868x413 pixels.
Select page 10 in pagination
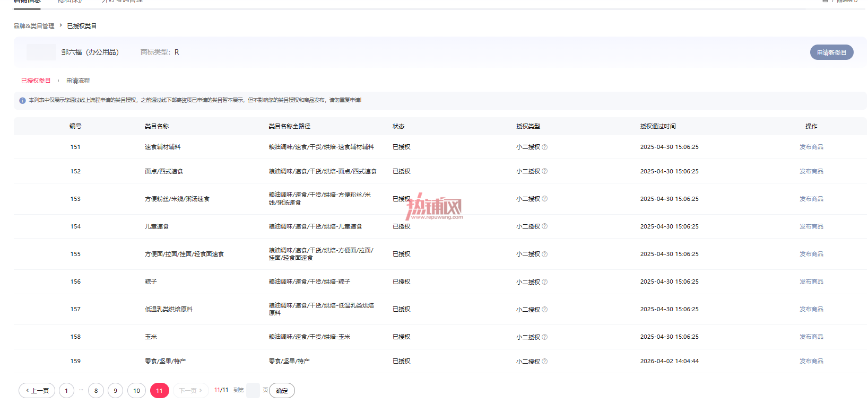[136, 391]
